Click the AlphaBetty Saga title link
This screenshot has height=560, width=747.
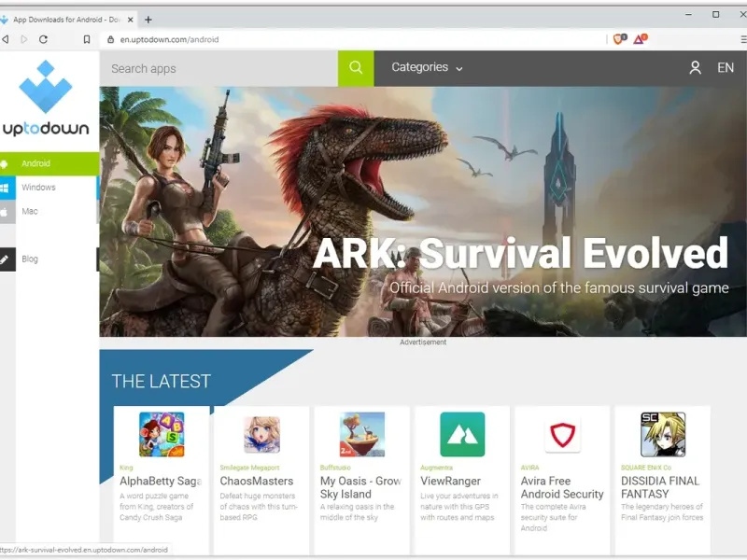pos(161,481)
